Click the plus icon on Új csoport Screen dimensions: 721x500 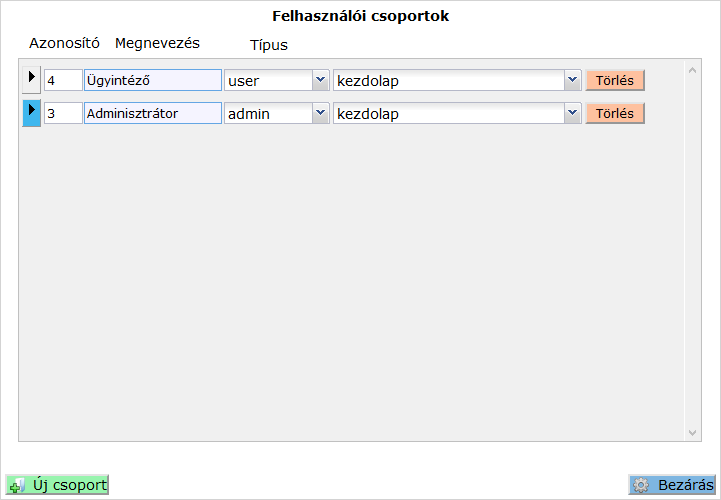(17, 486)
